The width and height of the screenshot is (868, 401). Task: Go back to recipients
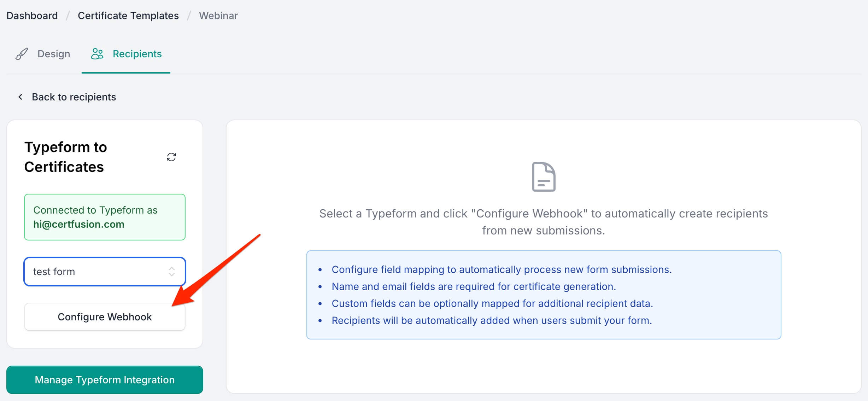pos(74,97)
